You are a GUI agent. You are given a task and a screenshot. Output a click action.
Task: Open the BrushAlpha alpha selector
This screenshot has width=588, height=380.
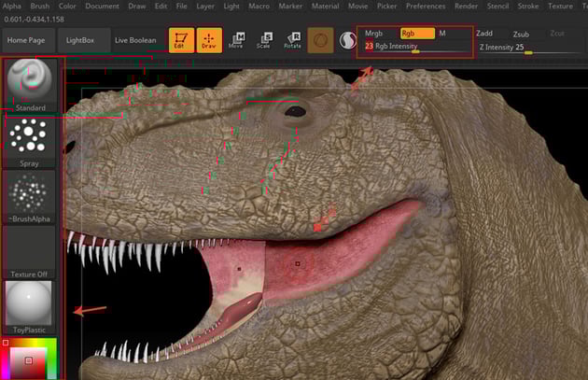pos(29,194)
